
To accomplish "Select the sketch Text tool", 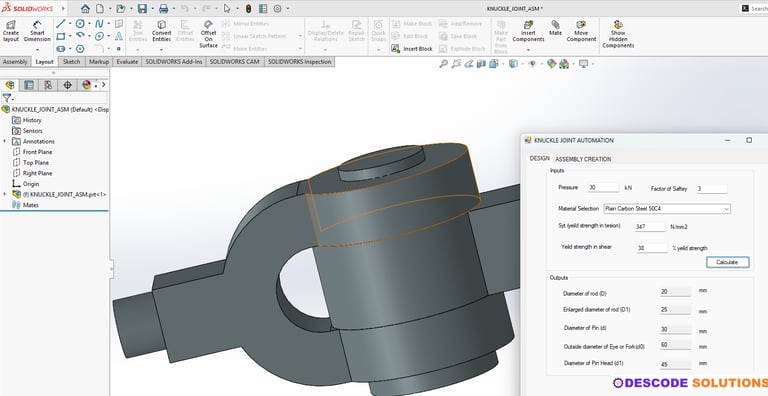I will [x=119, y=36].
